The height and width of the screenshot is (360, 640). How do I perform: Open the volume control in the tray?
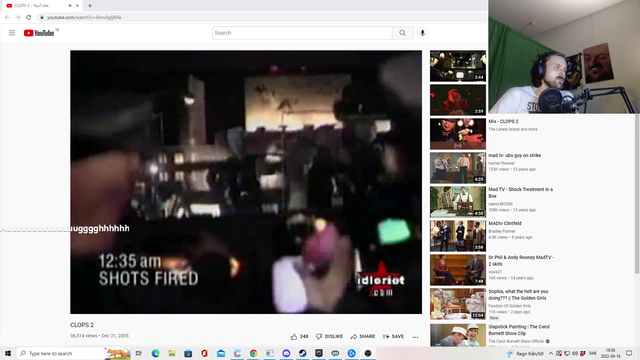pos(575,353)
